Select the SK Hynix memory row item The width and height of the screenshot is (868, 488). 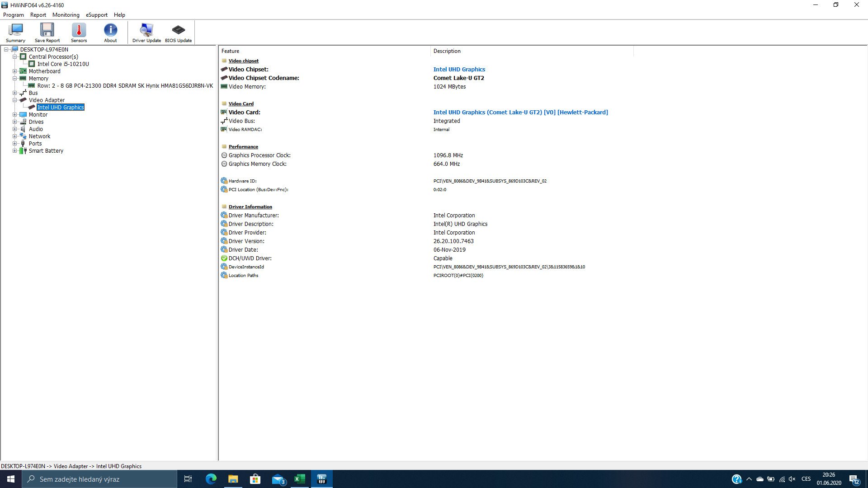point(125,86)
